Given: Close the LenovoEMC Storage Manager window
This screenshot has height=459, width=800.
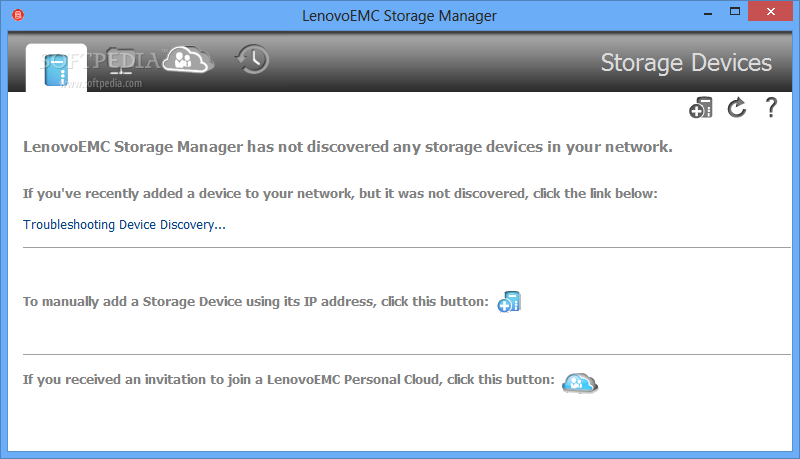Looking at the screenshot, I should (x=770, y=11).
